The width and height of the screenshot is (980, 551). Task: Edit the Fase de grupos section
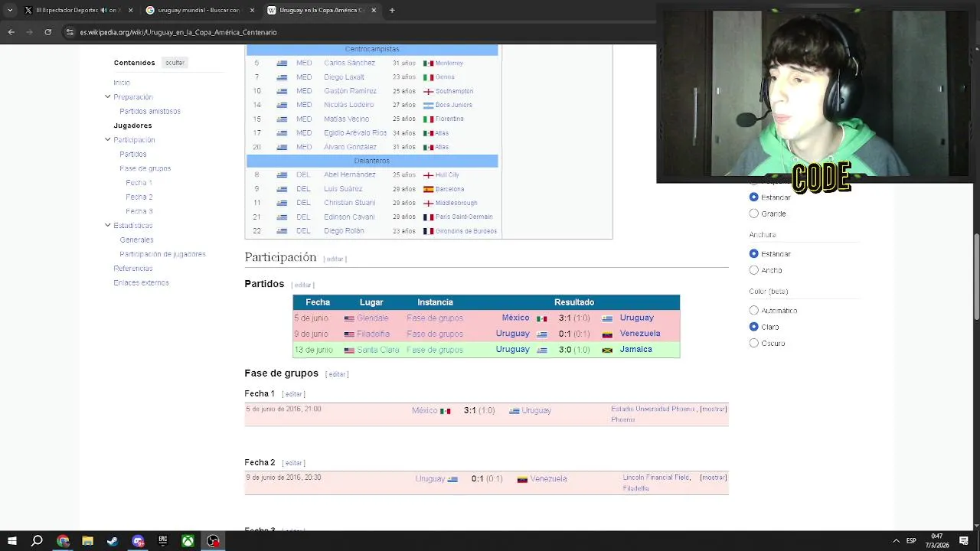(x=337, y=374)
